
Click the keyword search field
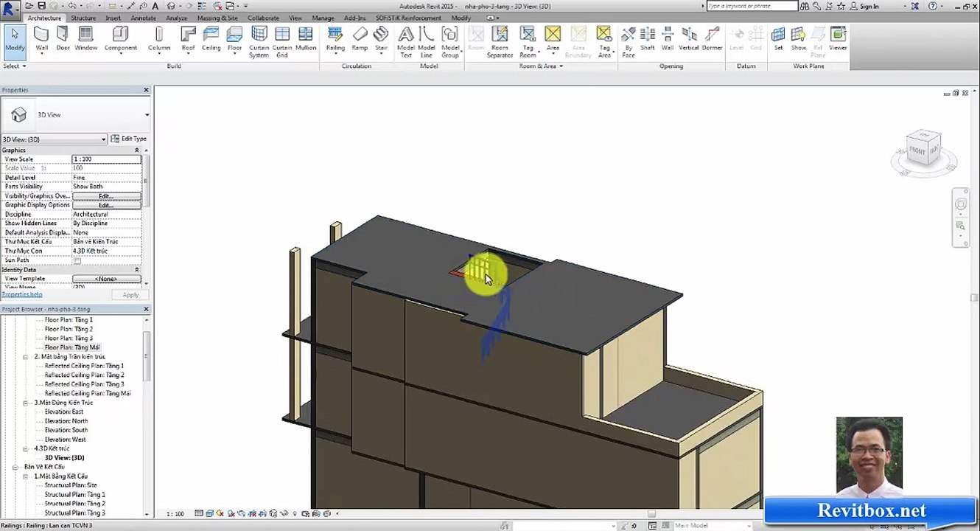(752, 6)
